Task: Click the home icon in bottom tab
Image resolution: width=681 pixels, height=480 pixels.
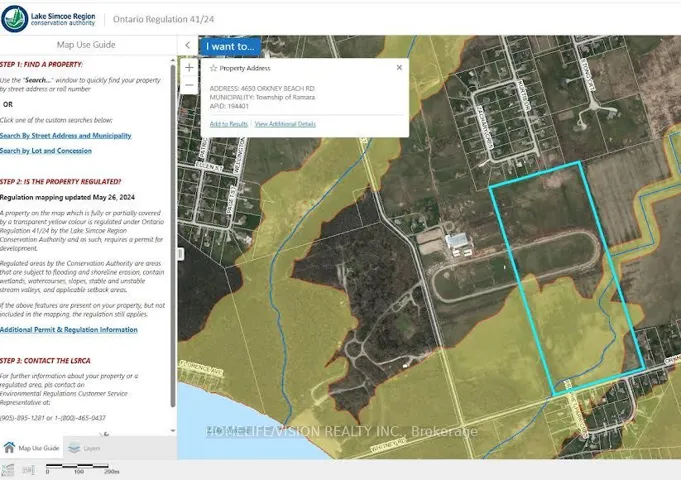Action: 9,449
